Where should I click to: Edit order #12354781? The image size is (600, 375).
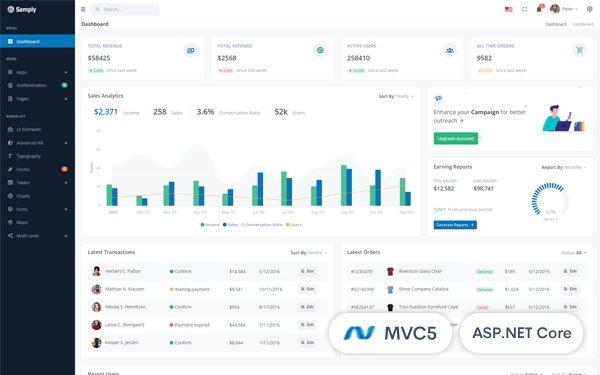pyautogui.click(x=570, y=271)
